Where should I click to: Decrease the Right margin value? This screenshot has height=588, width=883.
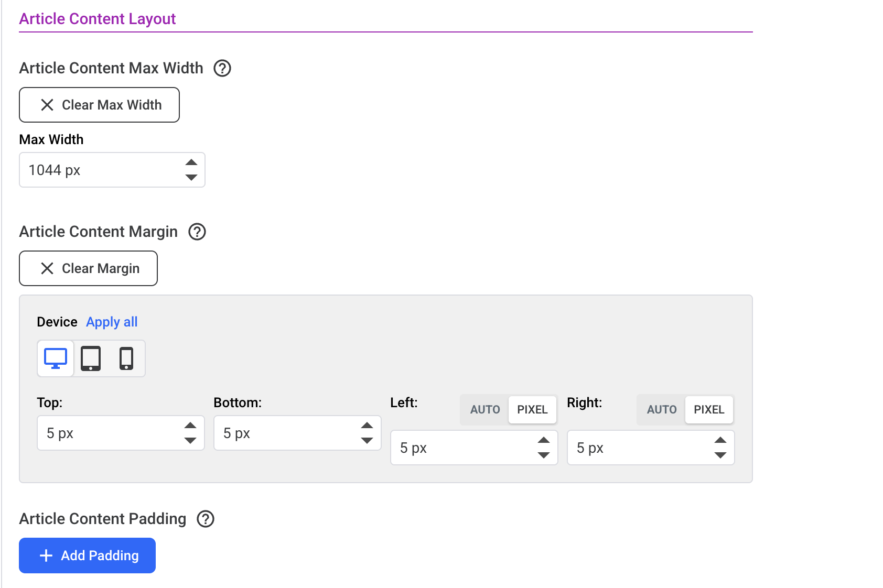(720, 455)
